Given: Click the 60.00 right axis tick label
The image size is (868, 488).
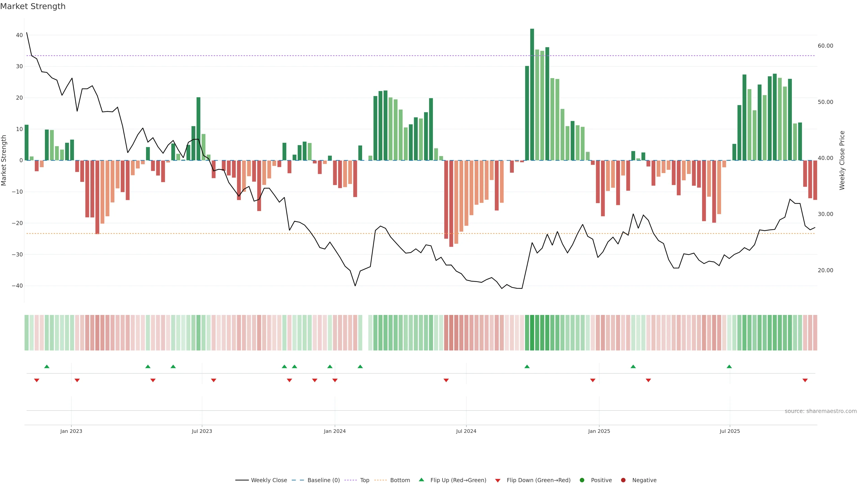Looking at the screenshot, I should pos(825,46).
